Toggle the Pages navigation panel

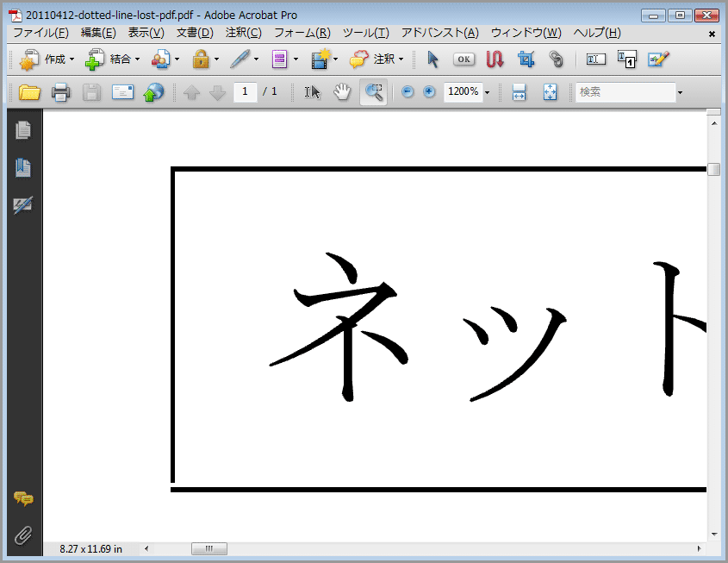click(x=22, y=130)
